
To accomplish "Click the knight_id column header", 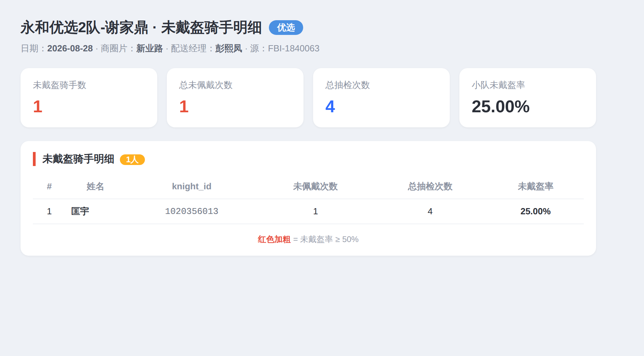I will 191,186.
